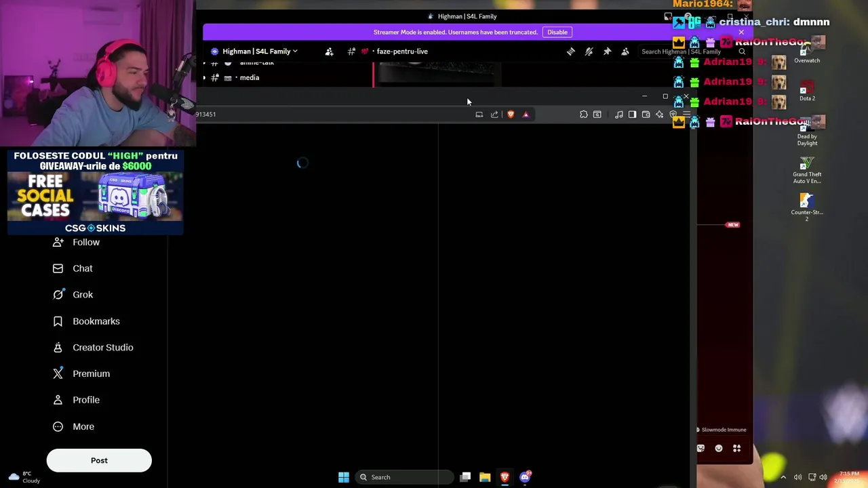Open the More menu in the X sidebar
Screen dimensions: 868x488
click(x=73, y=426)
